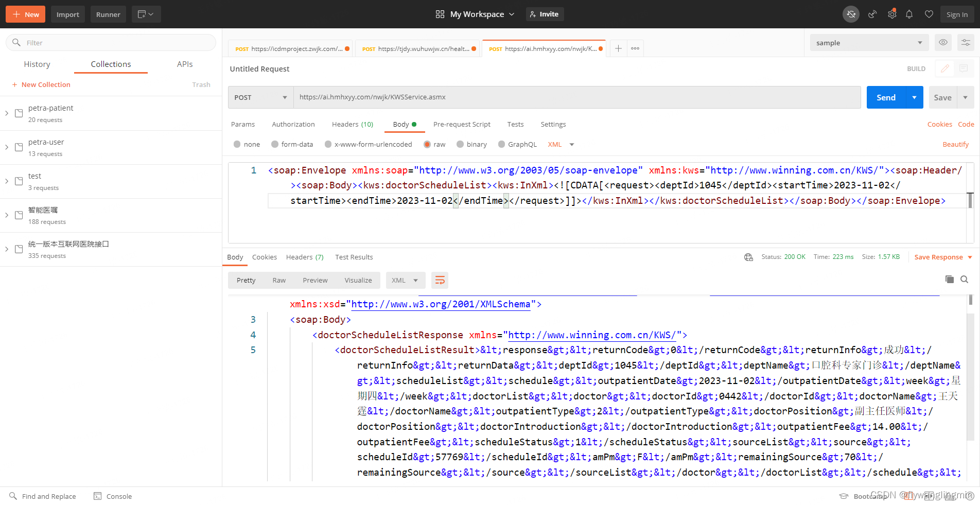Open the Console from bottom bar
The width and height of the screenshot is (980, 505).
(112, 496)
